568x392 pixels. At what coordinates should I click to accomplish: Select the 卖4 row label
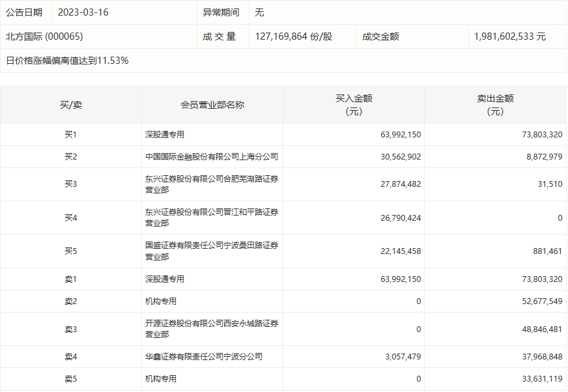point(70,357)
